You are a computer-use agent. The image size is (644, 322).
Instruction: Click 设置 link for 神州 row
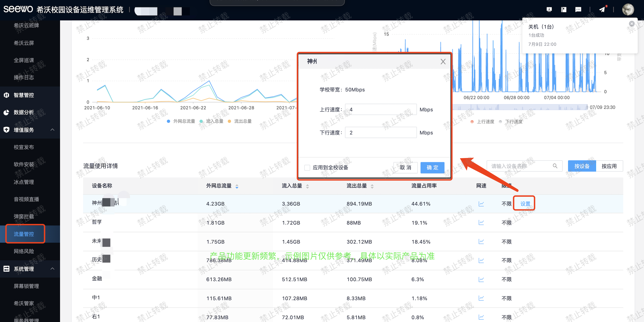click(x=525, y=204)
